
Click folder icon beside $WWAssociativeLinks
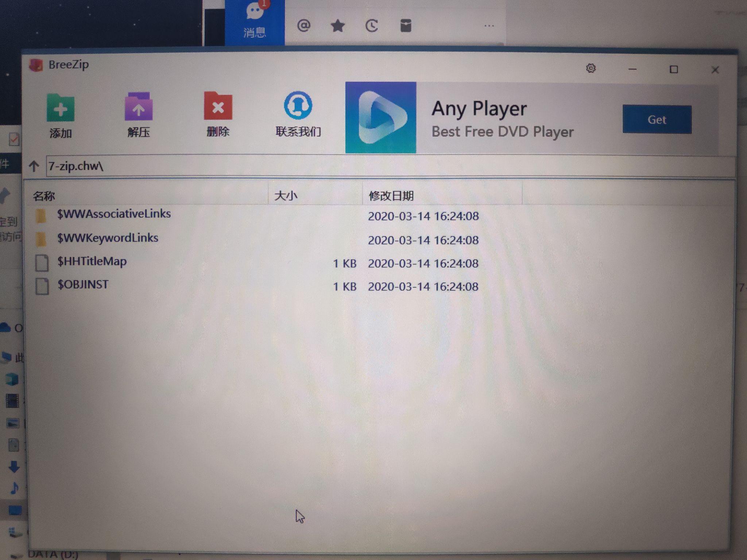click(41, 216)
